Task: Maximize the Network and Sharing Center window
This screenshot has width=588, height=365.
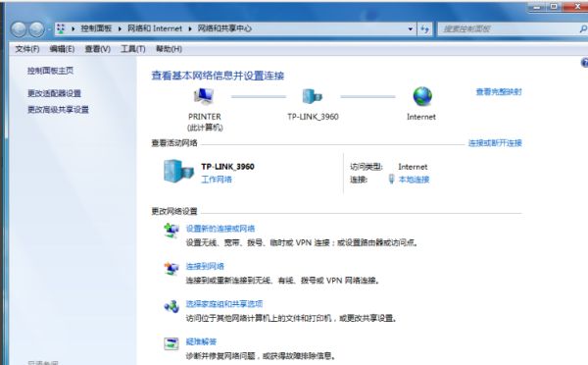Action: (555, 7)
